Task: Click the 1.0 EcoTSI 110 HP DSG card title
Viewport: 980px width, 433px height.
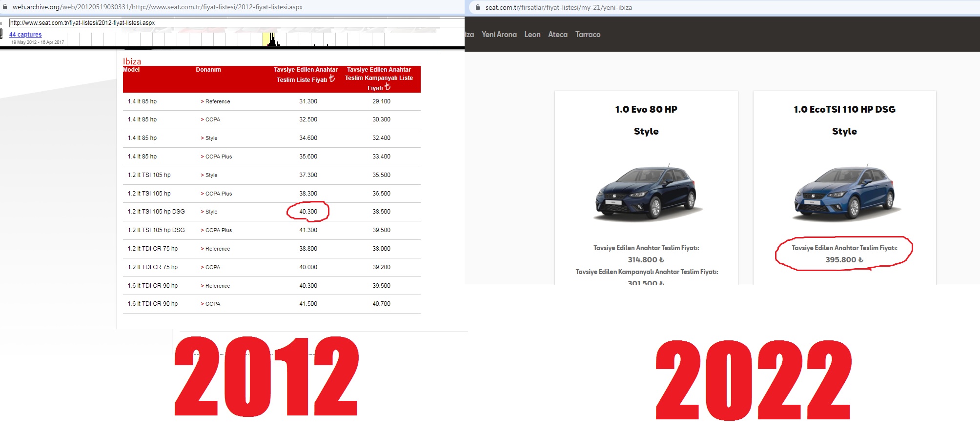Action: (844, 109)
